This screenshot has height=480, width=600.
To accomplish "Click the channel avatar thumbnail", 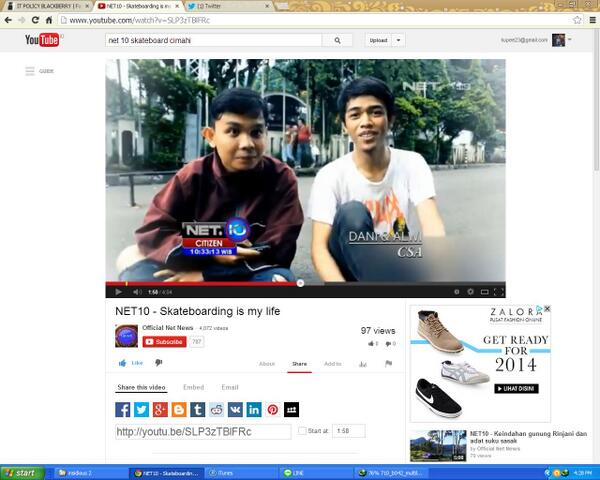I will [x=126, y=336].
